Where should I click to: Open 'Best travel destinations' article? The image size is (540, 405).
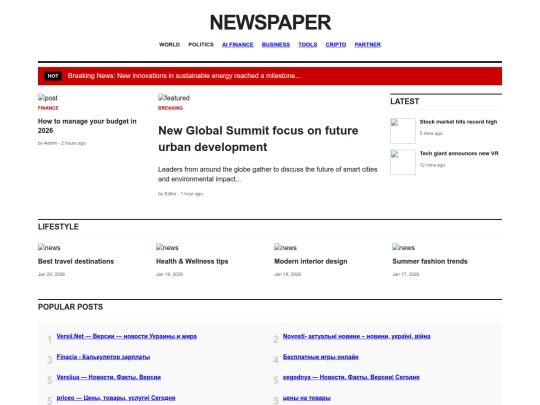(76, 261)
